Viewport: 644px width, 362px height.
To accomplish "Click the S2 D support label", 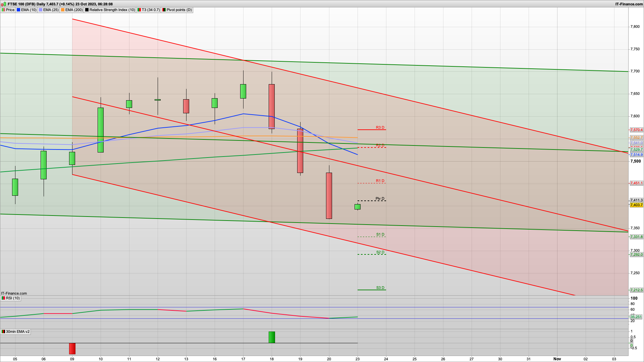I will click(x=380, y=252).
